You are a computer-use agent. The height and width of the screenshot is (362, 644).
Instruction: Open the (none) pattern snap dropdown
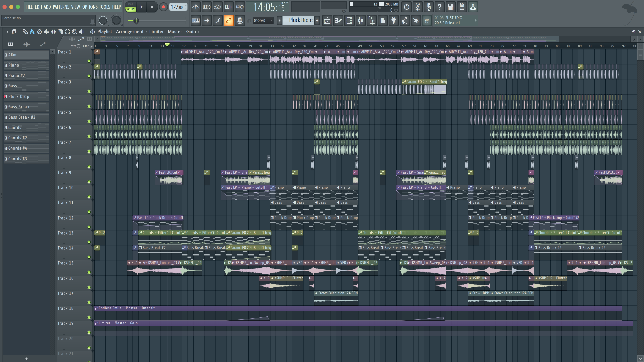[x=263, y=20]
